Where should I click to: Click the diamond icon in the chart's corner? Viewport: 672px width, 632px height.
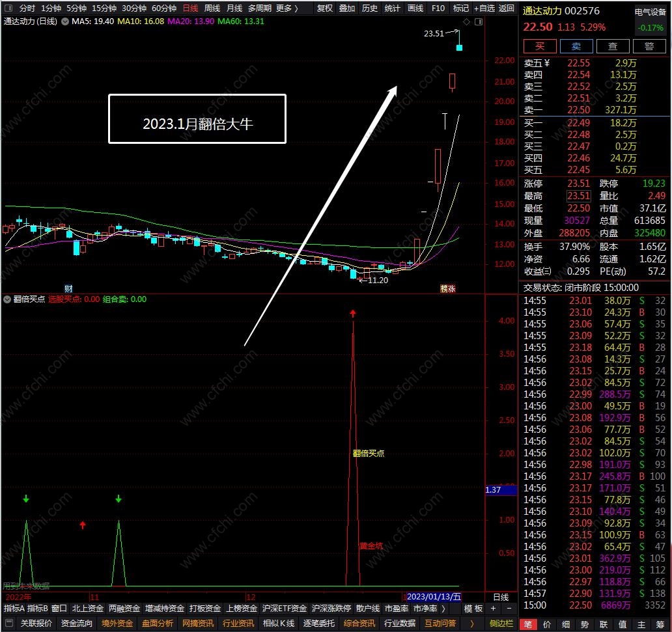coord(467,21)
